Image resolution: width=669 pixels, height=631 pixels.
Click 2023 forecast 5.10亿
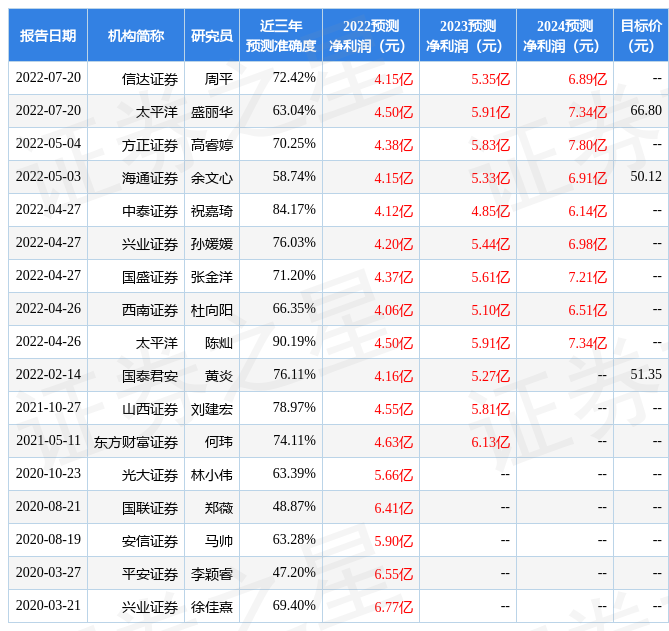pyautogui.click(x=490, y=310)
